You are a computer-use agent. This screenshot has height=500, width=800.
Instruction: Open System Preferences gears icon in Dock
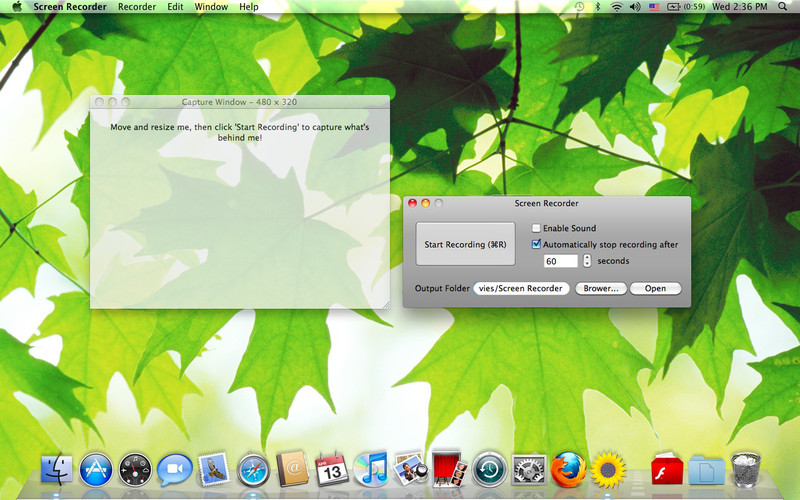tap(529, 469)
